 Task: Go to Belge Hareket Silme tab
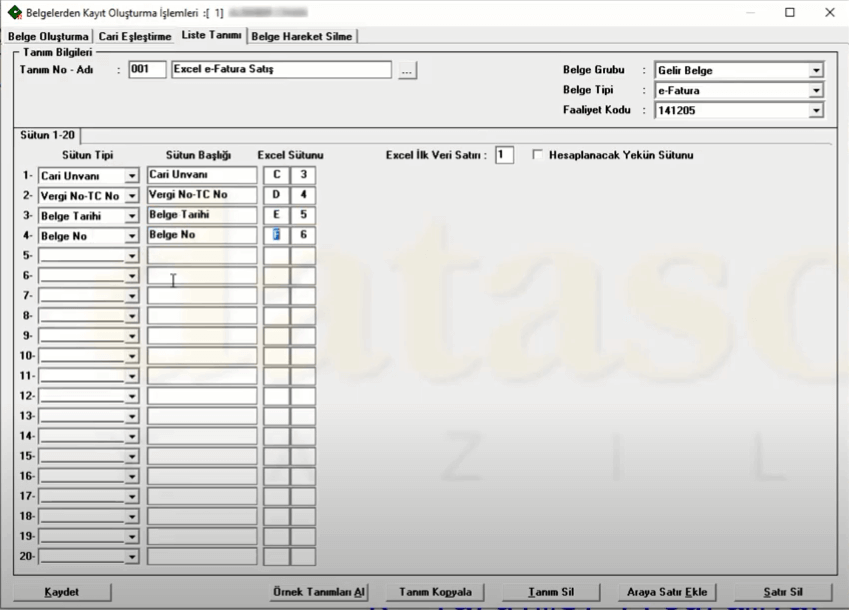(301, 36)
